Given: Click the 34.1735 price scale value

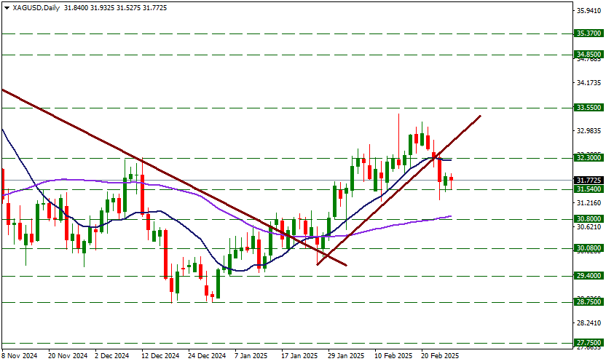Looking at the screenshot, I should click(589, 83).
